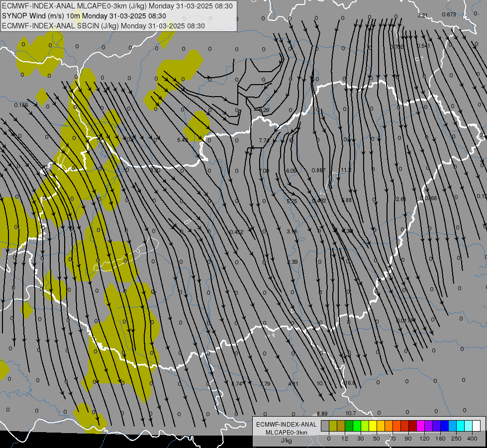This screenshot has width=487, height=448.
Task: Click the dark gold-brown swatch in the legend
Action: [x=341, y=426]
